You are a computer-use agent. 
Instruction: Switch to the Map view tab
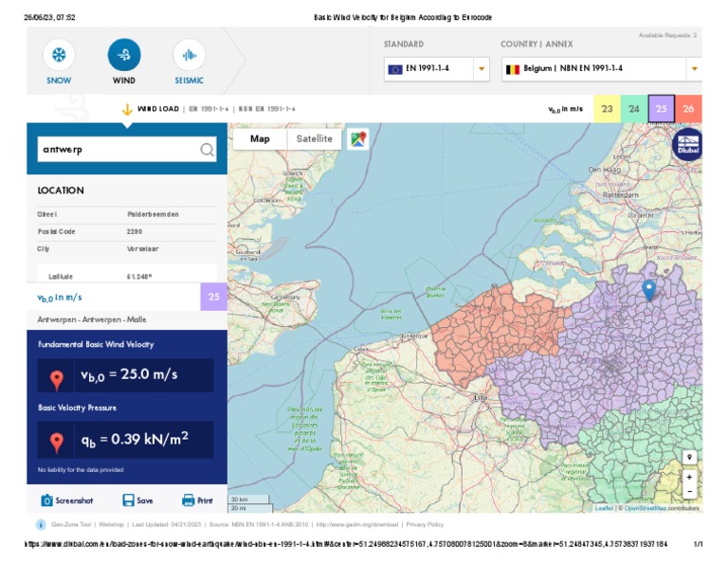tap(260, 138)
